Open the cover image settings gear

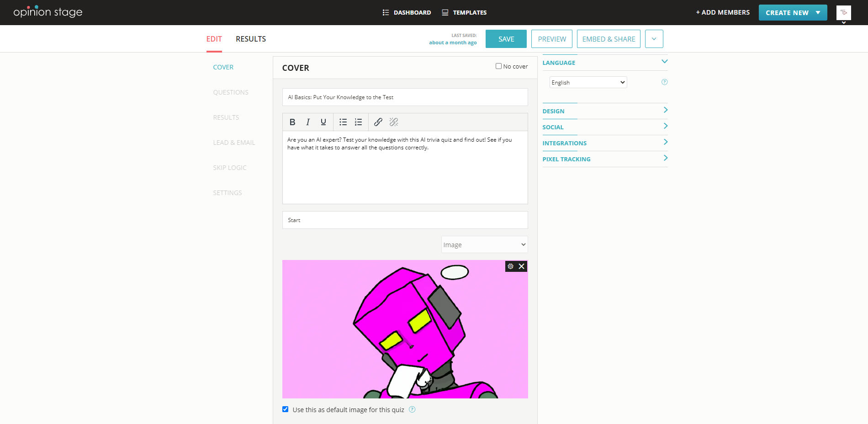510,266
